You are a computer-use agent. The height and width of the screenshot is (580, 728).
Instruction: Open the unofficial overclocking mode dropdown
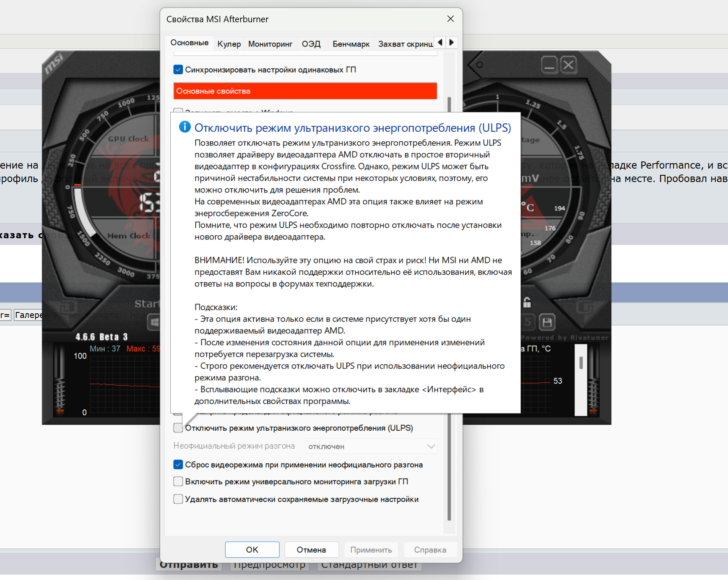[371, 446]
